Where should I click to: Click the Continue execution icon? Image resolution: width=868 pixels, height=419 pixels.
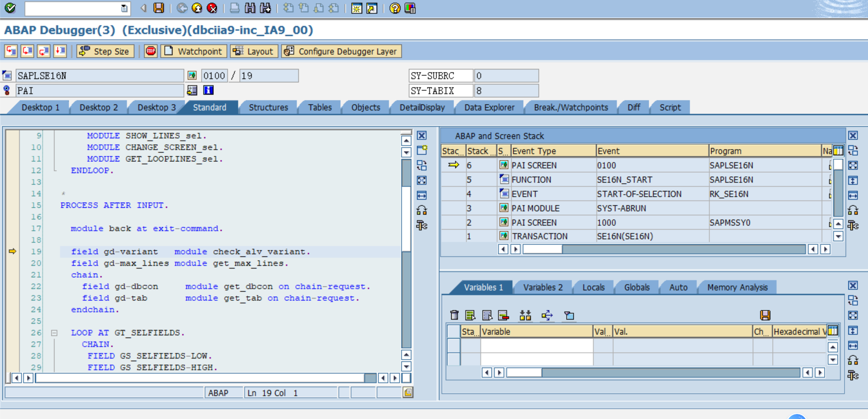point(60,51)
